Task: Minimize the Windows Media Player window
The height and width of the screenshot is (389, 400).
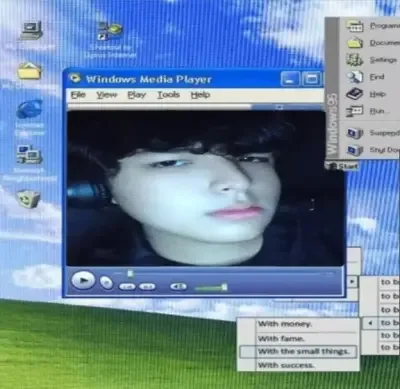Action: click(290, 79)
